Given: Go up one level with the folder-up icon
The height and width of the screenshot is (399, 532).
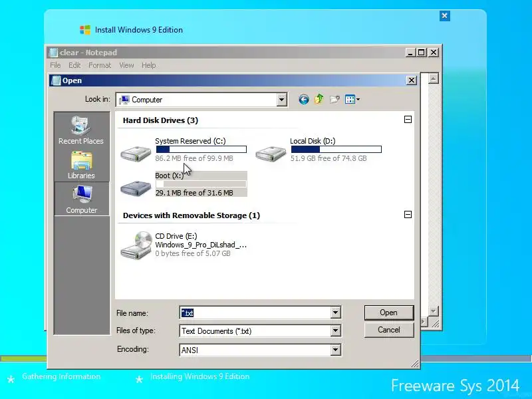Looking at the screenshot, I should tap(319, 99).
